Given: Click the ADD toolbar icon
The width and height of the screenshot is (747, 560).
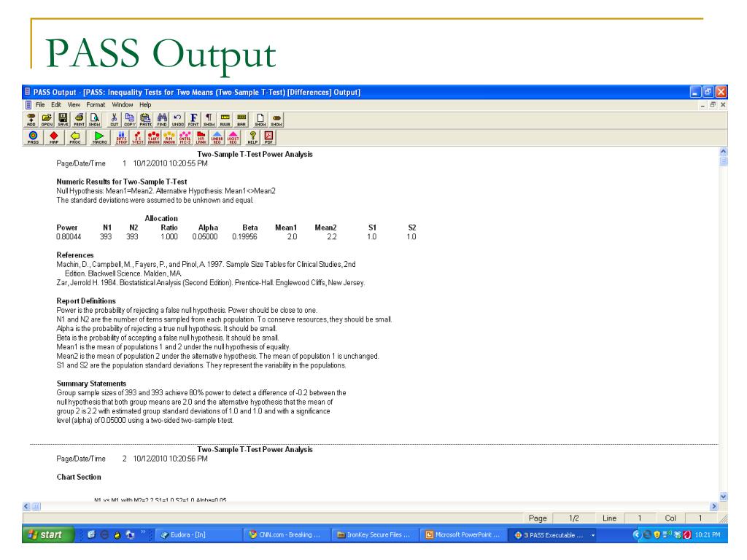Looking at the screenshot, I should point(31,120).
